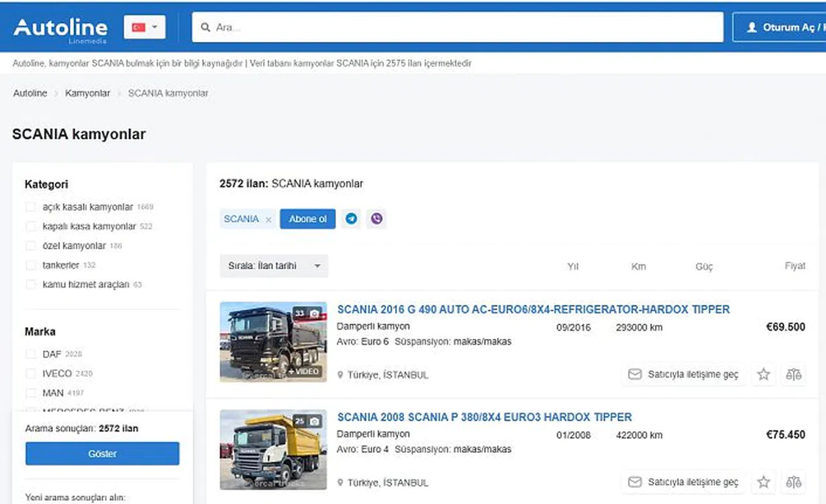Sort listings by Fiyat column header
The height and width of the screenshot is (504, 826).
(794, 266)
